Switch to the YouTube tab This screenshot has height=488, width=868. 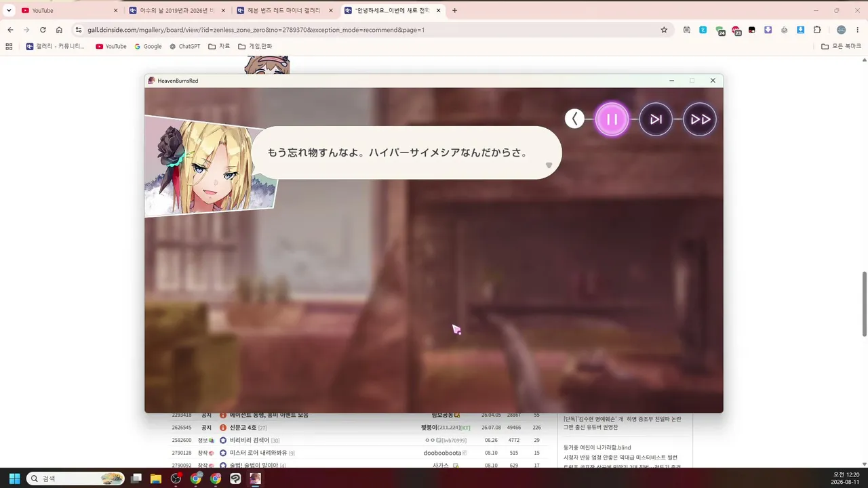click(x=69, y=10)
